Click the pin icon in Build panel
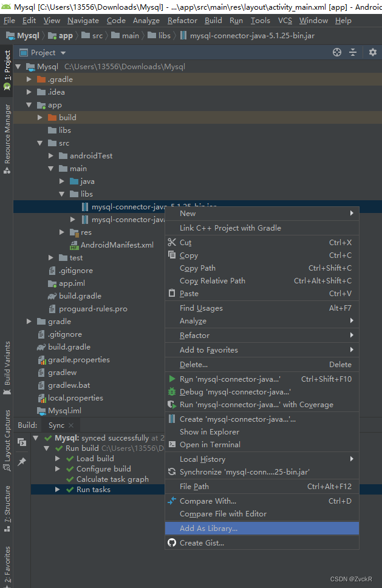Viewport: 382px width, 588px height. click(22, 462)
